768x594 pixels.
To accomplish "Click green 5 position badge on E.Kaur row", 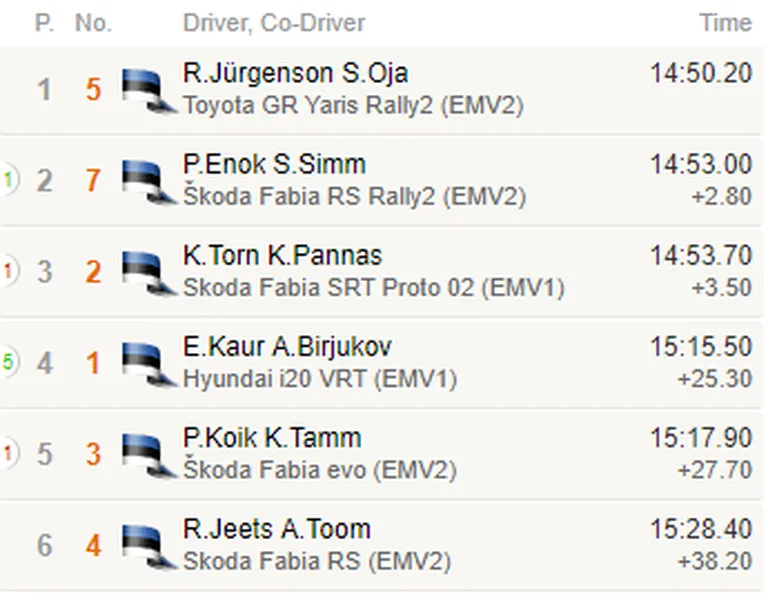I will [x=9, y=362].
